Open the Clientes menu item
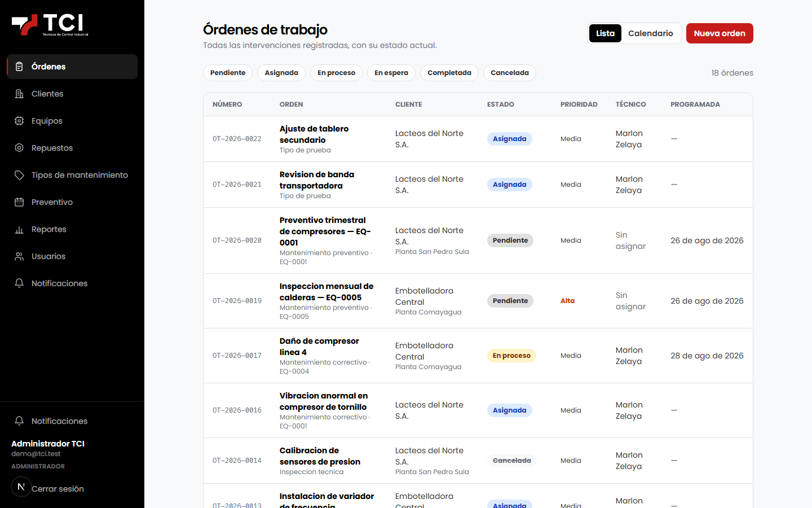This screenshot has width=812, height=508. [x=72, y=94]
